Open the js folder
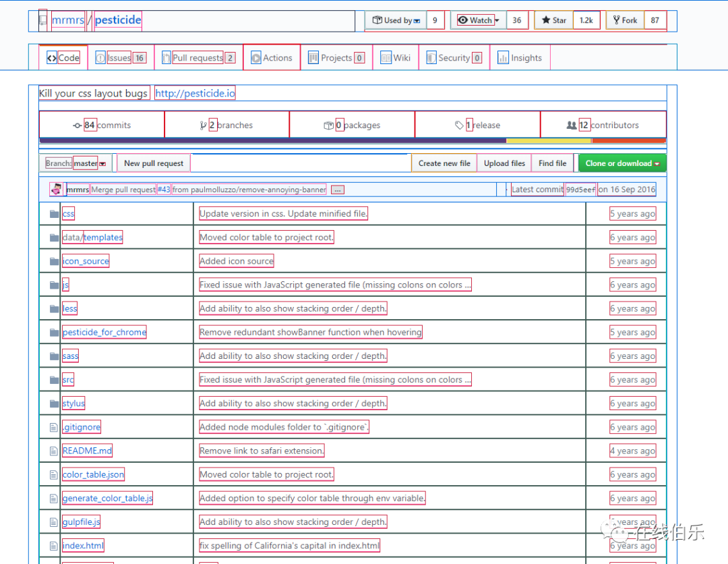Screen dimensions: 728x564 [65, 285]
